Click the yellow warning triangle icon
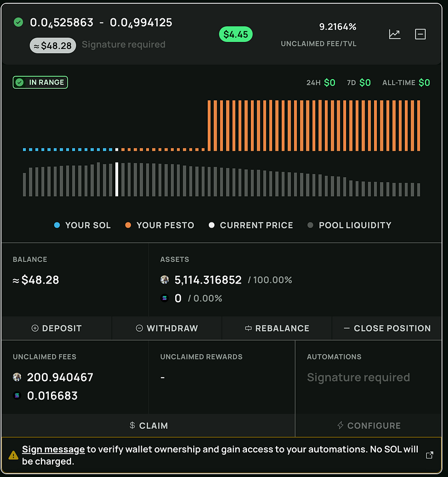This screenshot has width=448, height=477. coord(13,455)
